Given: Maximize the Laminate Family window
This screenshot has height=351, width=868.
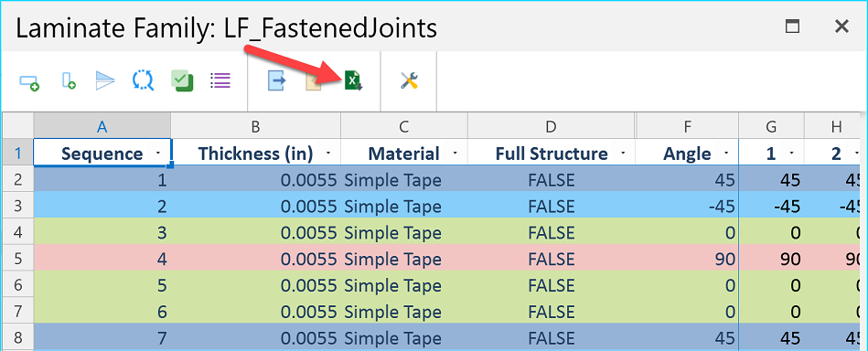Looking at the screenshot, I should (793, 26).
